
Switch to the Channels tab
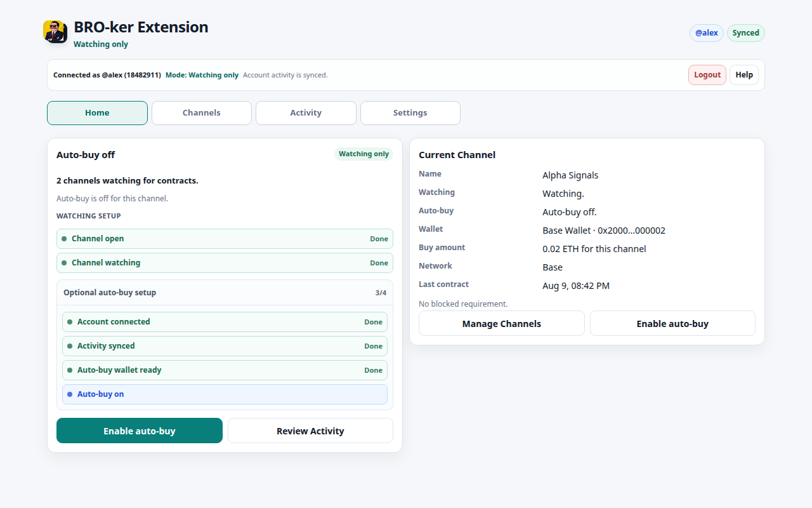(202, 113)
